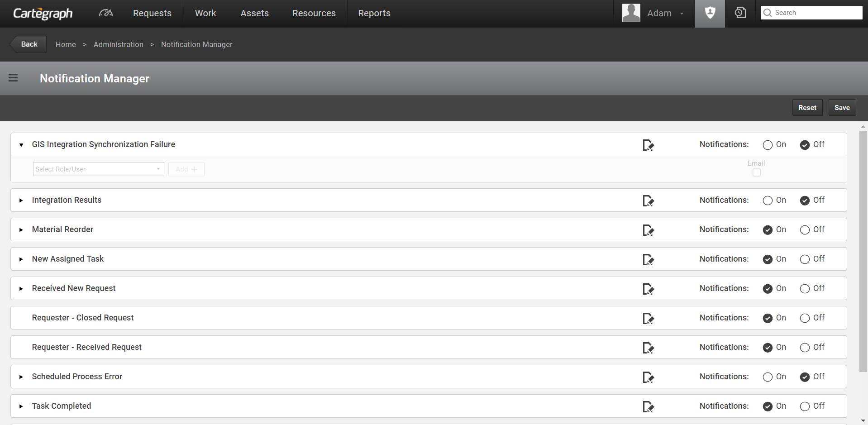This screenshot has width=868, height=425.
Task: Open the Assets menu
Action: click(254, 13)
